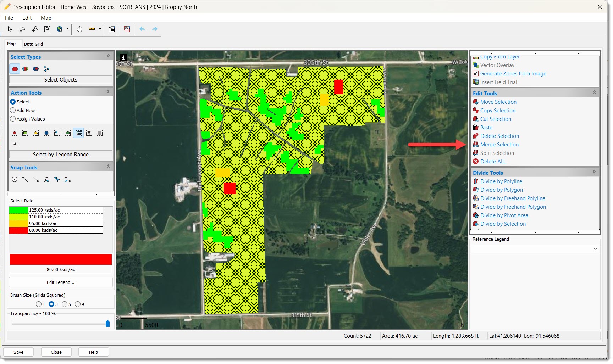613x364 pixels.
Task: Click the filter funnel selection icon
Action: click(x=89, y=133)
